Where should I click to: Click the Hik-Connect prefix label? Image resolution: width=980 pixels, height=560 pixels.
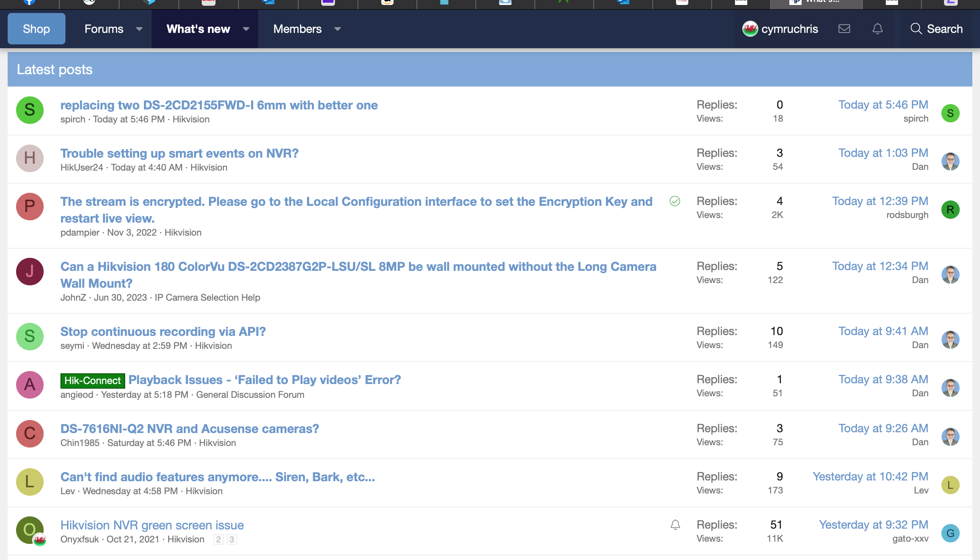[x=92, y=380]
